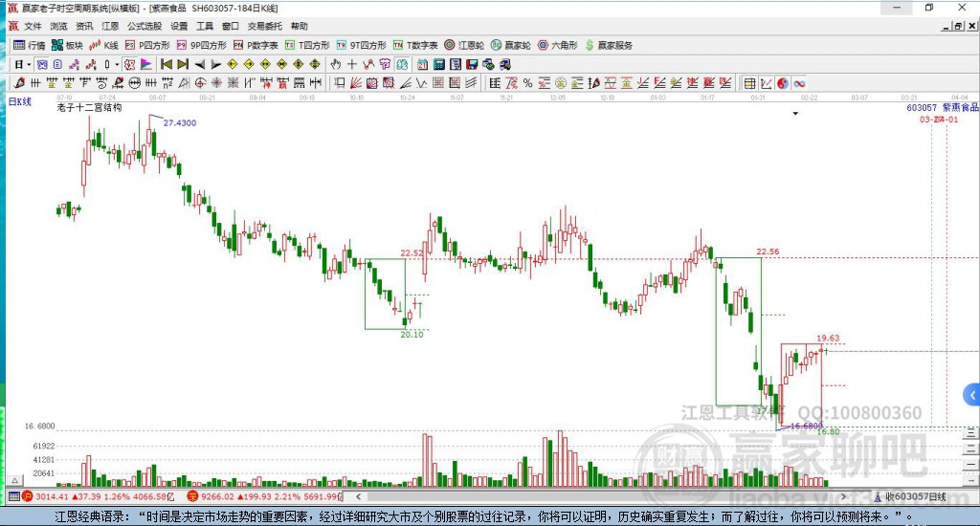This screenshot has height=526, width=980.
Task: Open the 行情 market quotes view
Action: (x=30, y=45)
